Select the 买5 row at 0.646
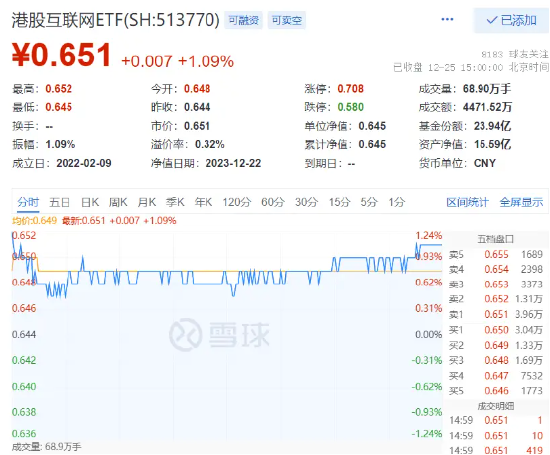This screenshot has height=455, width=550. (x=496, y=391)
